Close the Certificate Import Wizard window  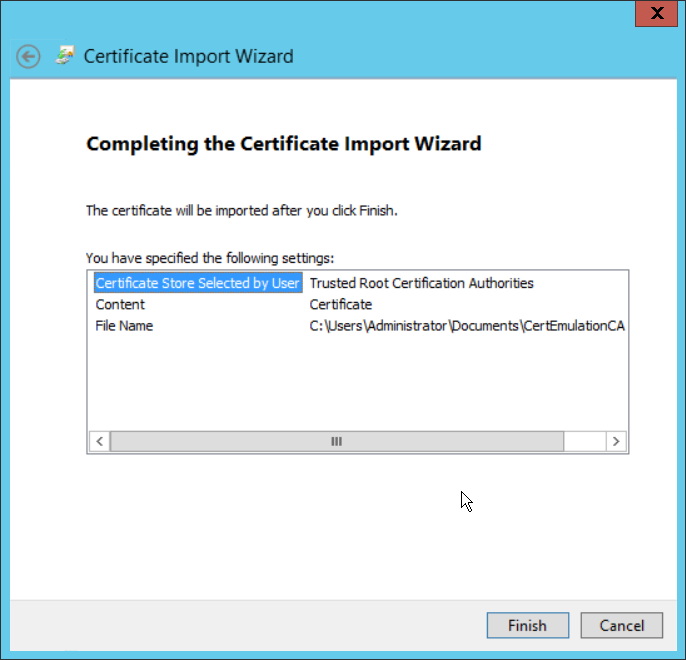tap(655, 13)
